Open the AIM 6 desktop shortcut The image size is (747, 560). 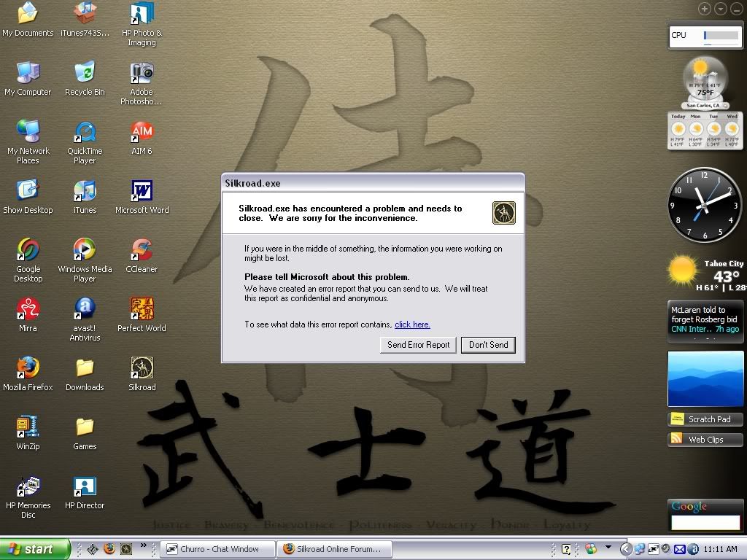142,138
